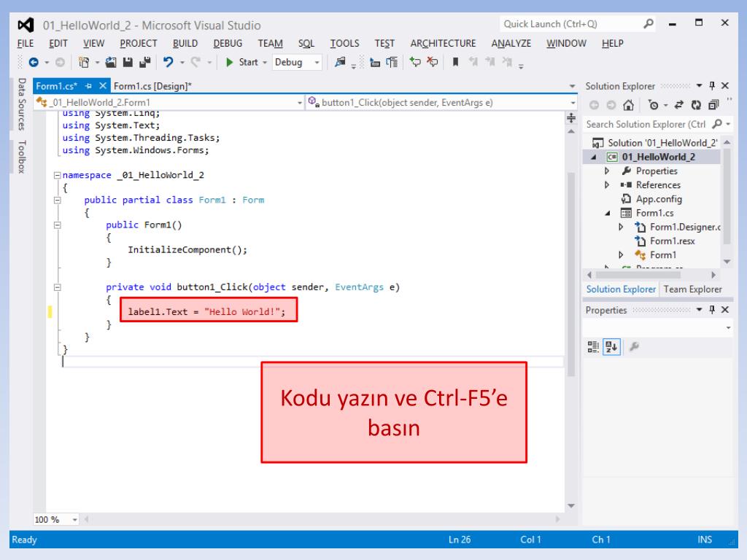Click the display member list toolbar icon
The width and height of the screenshot is (747, 560).
(392, 63)
